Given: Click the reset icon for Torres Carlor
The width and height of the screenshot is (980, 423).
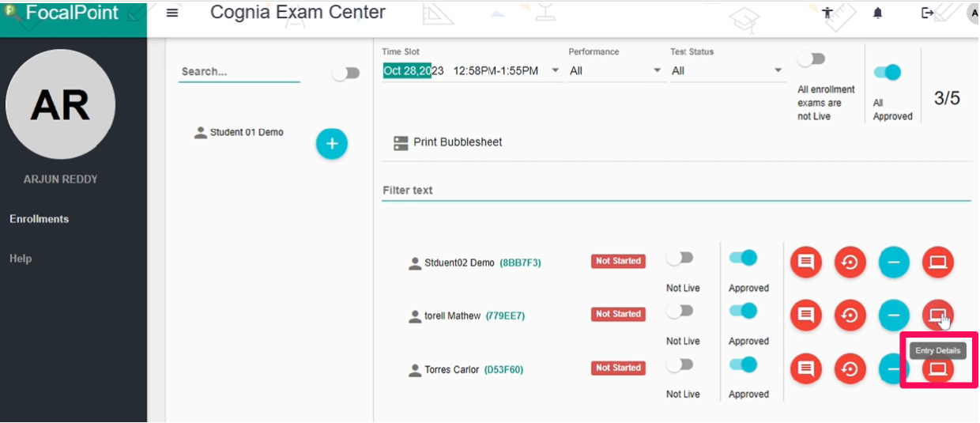Looking at the screenshot, I should (x=850, y=368).
